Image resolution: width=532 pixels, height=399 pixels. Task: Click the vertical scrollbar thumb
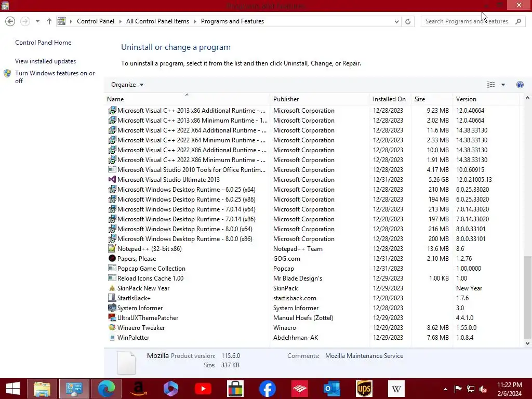click(527, 297)
